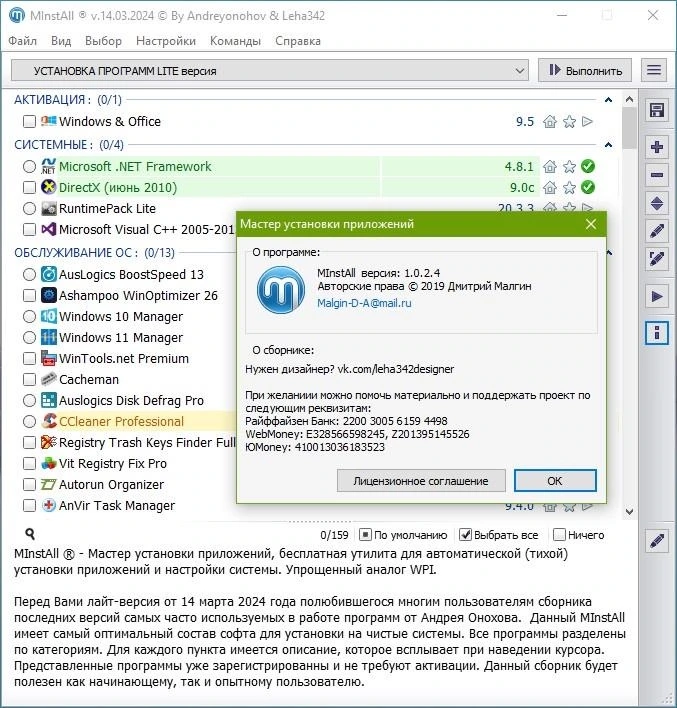Collapse the СИСТЕМНЫЕ group arrow
The height and width of the screenshot is (708, 677).
pos(608,145)
